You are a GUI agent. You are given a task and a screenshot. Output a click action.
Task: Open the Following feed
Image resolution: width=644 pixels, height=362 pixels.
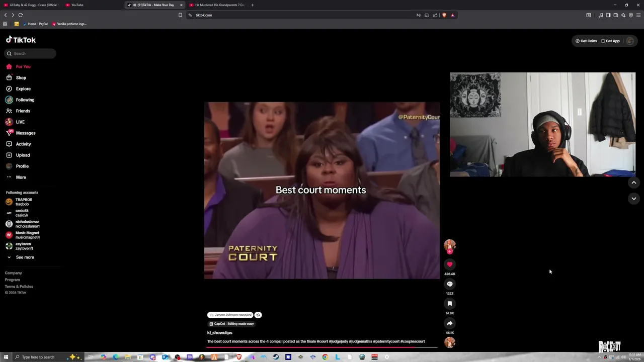click(20, 100)
